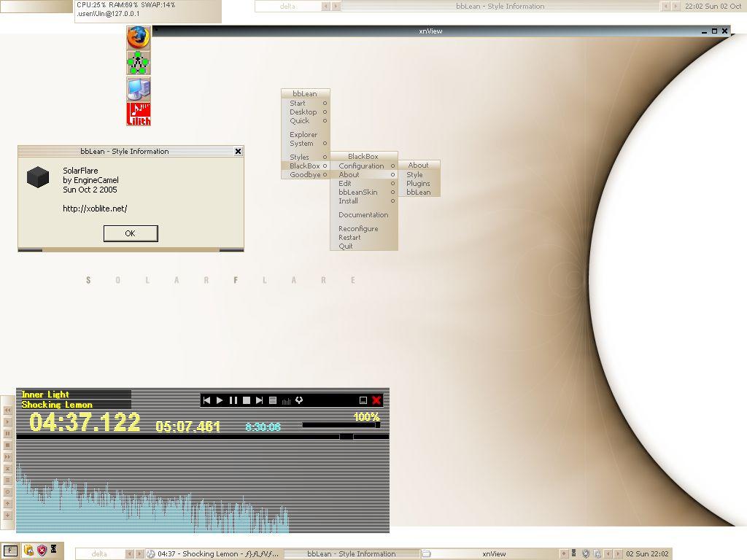Click the side panel playlist lines button
The width and height of the screenshot is (747, 560).
coord(7,480)
